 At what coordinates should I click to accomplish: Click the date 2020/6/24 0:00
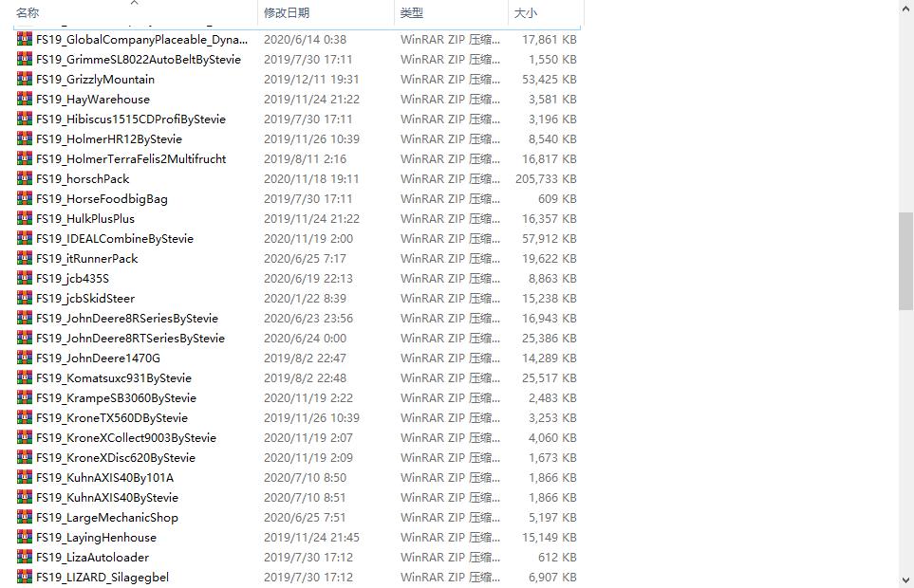(305, 339)
